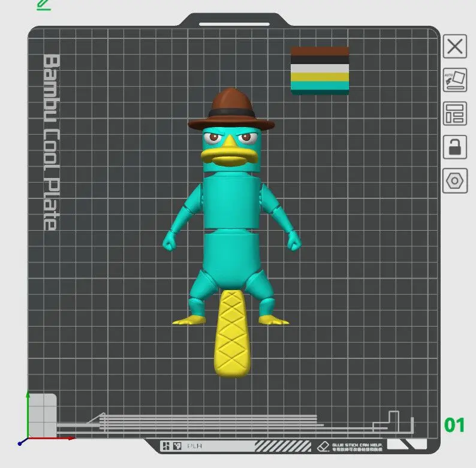The image size is (476, 468).
Task: Select the color purge tower block
Action: (320, 71)
